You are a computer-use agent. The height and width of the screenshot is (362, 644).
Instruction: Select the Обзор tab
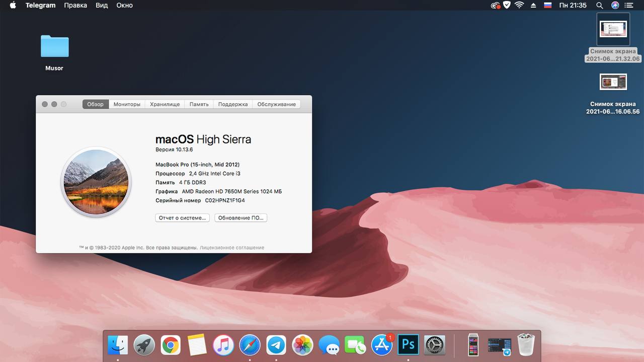(95, 104)
